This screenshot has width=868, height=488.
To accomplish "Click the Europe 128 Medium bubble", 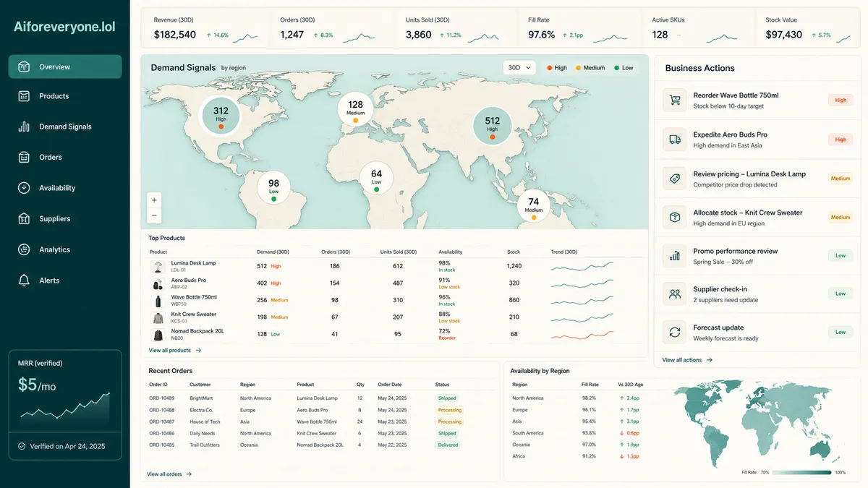I will 355,109.
